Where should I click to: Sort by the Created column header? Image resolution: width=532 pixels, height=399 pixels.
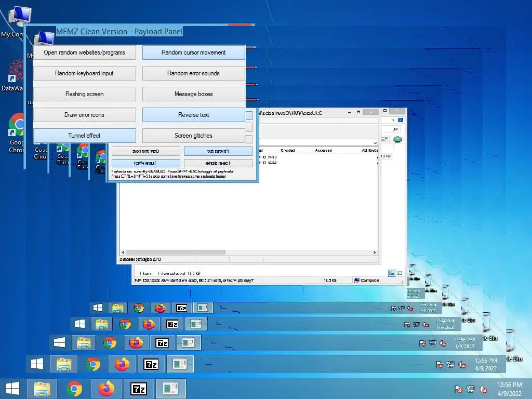pos(288,150)
